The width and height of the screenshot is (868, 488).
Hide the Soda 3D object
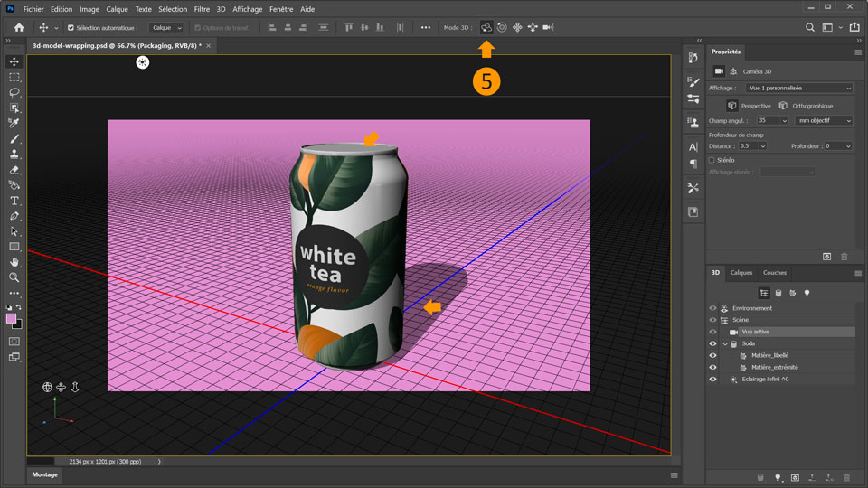pos(712,343)
